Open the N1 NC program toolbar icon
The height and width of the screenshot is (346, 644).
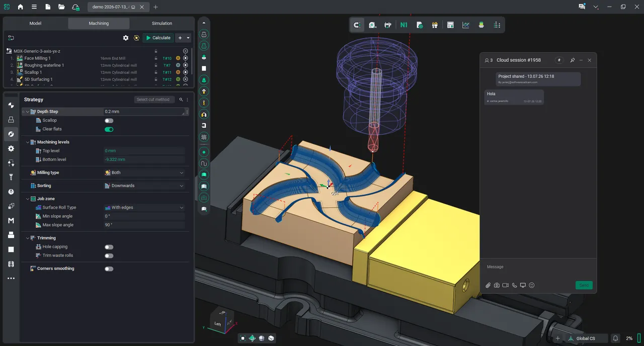pyautogui.click(x=404, y=25)
